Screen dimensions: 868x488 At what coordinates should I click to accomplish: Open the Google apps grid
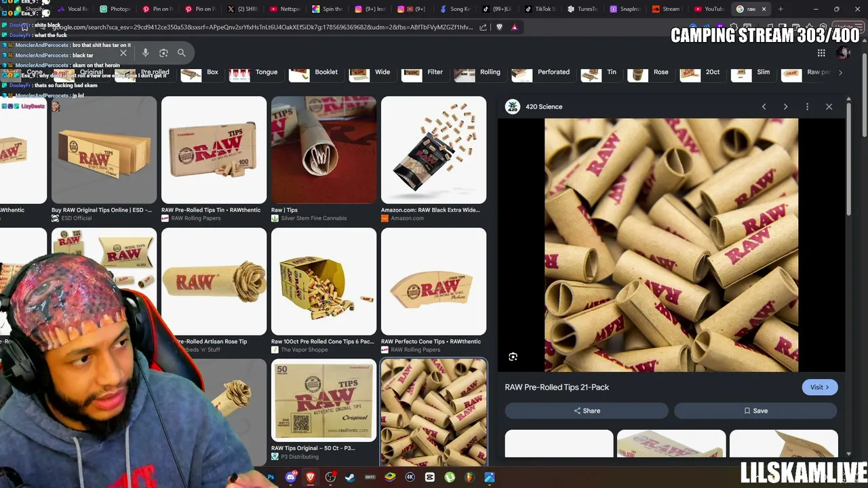821,53
